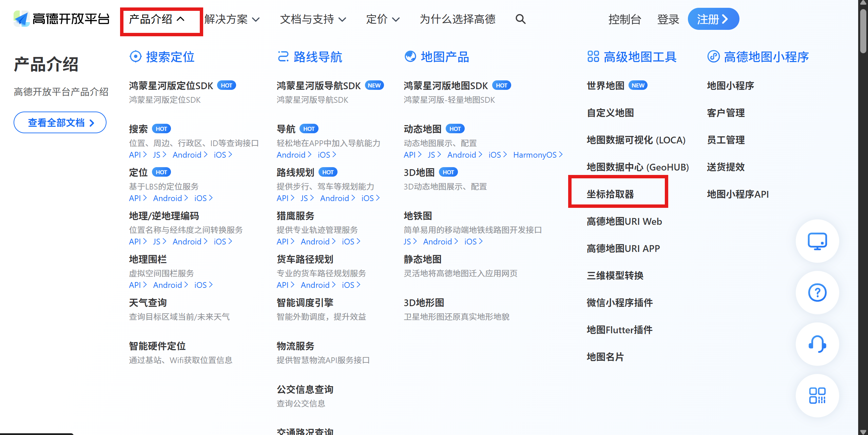Viewport: 868px width, 435px height.
Task: Open 自定义地图 tool
Action: point(610,113)
